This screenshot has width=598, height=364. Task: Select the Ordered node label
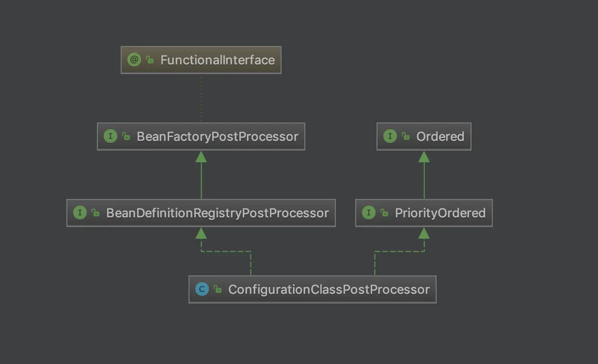point(440,136)
